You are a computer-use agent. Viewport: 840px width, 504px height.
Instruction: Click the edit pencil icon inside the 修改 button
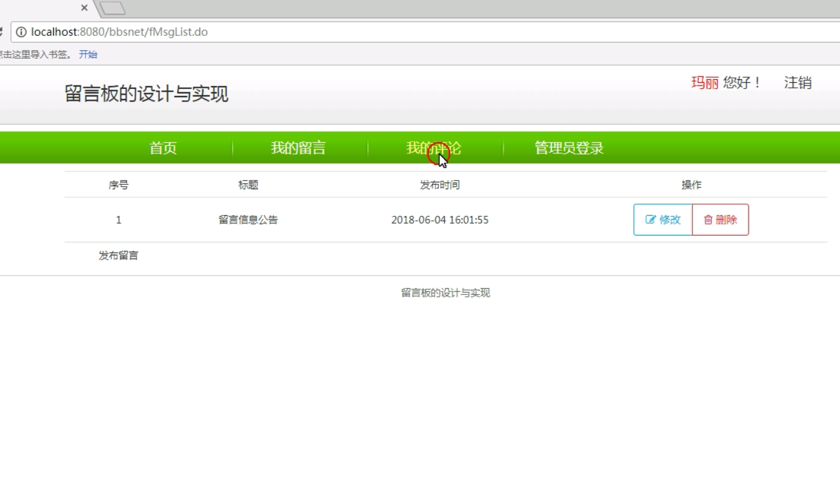(649, 219)
